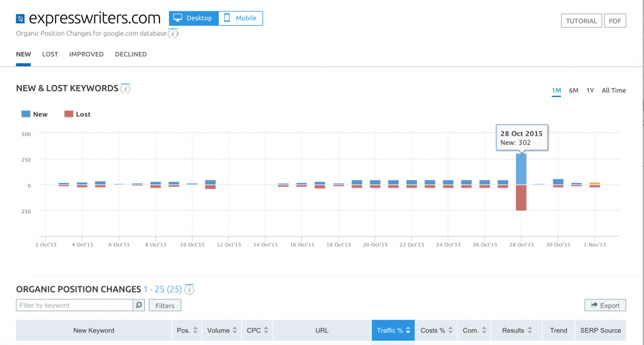
Task: Click the magnifier search icon in keyword filter
Action: [x=139, y=306]
